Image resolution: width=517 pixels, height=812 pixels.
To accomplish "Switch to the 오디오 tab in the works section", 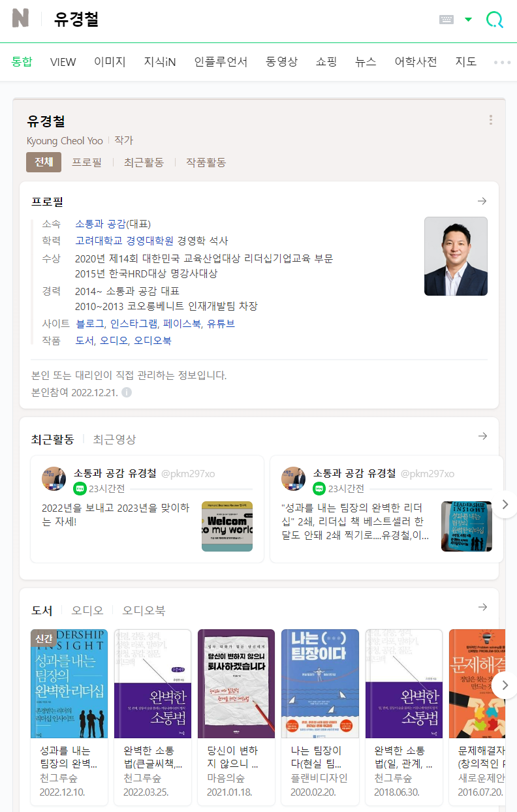I will (87, 610).
